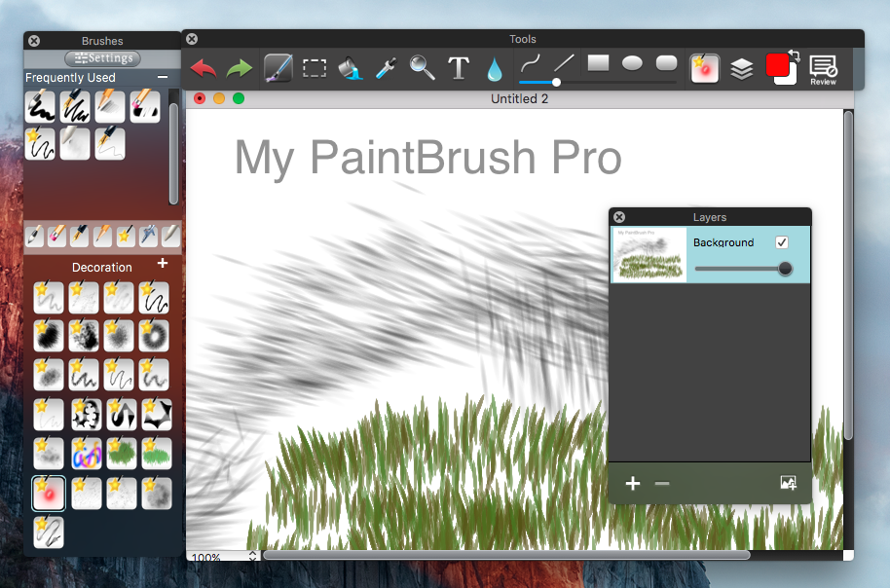Select the Paintbrush tool in Tools

[278, 68]
